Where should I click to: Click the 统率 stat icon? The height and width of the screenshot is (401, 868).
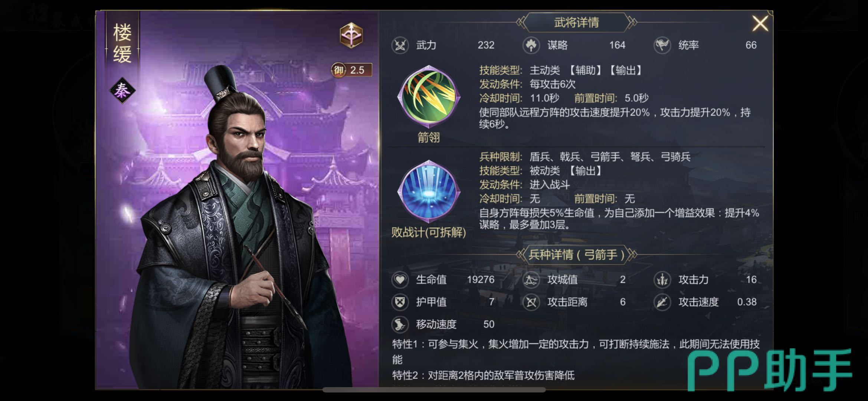[x=662, y=45]
